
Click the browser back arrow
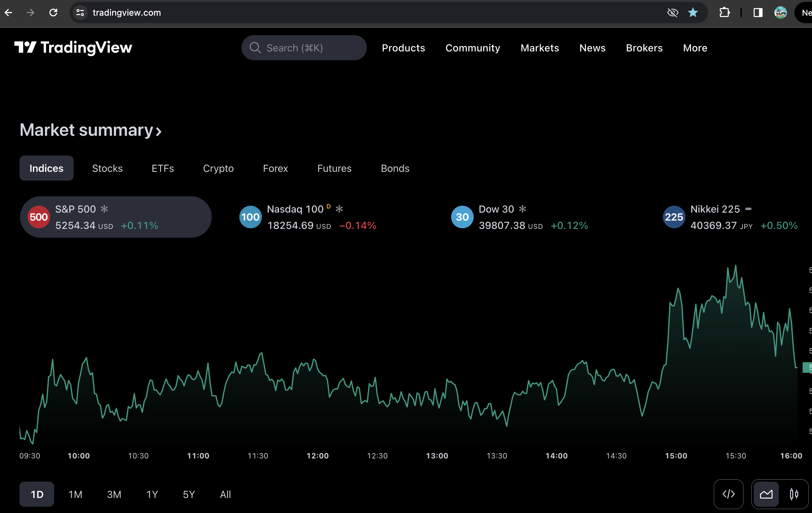click(x=8, y=13)
